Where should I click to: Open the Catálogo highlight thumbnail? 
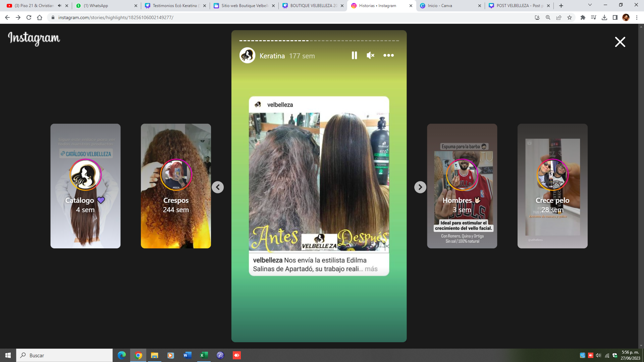86,186
